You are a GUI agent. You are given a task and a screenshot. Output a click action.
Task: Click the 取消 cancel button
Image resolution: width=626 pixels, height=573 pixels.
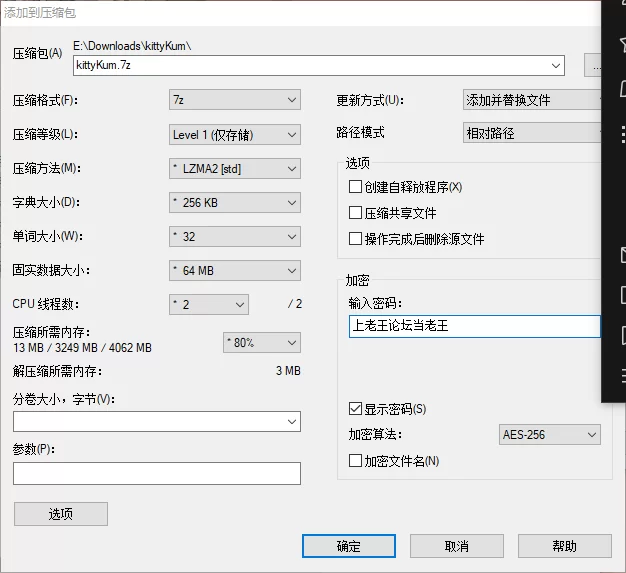[457, 546]
